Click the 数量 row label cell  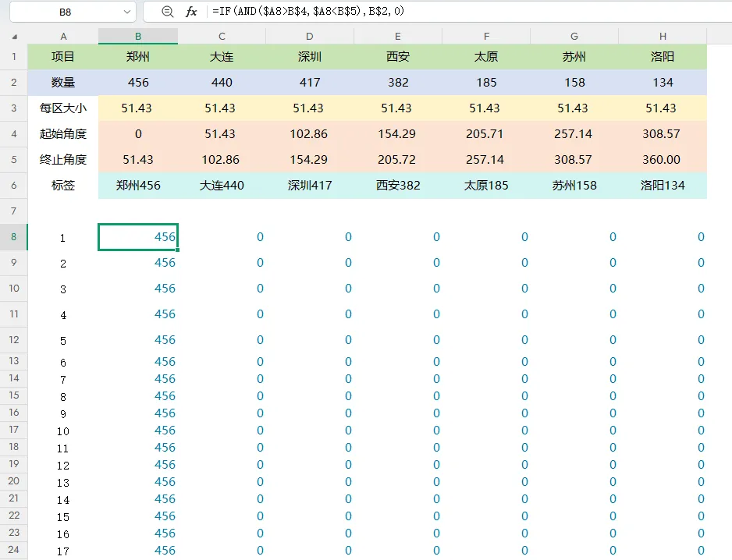pos(63,83)
